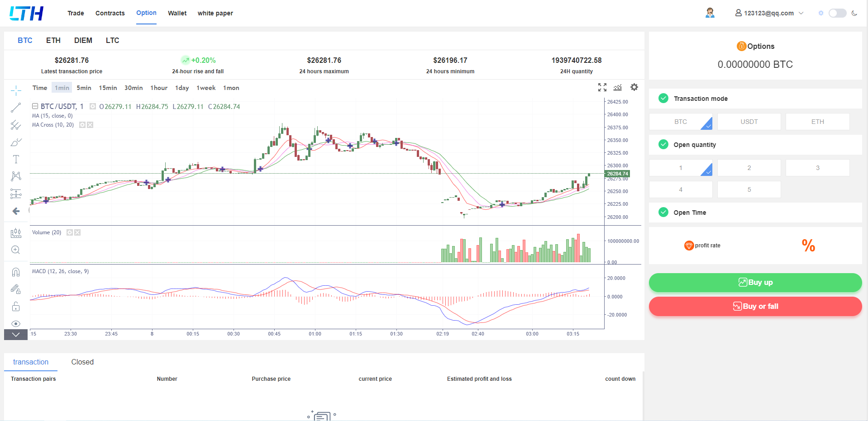
Task: Select the magnet snap tool
Action: [16, 272]
